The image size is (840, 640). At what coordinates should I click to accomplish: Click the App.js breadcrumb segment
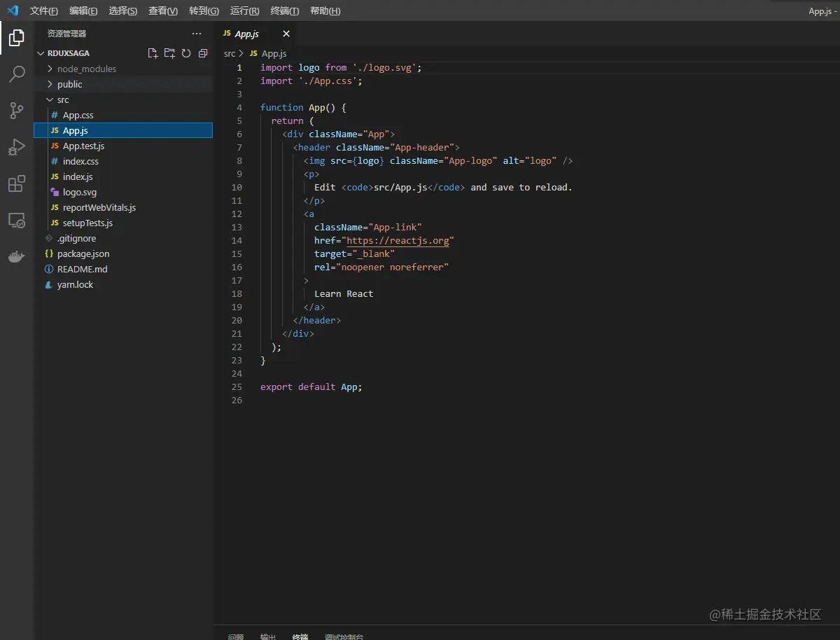(x=274, y=53)
